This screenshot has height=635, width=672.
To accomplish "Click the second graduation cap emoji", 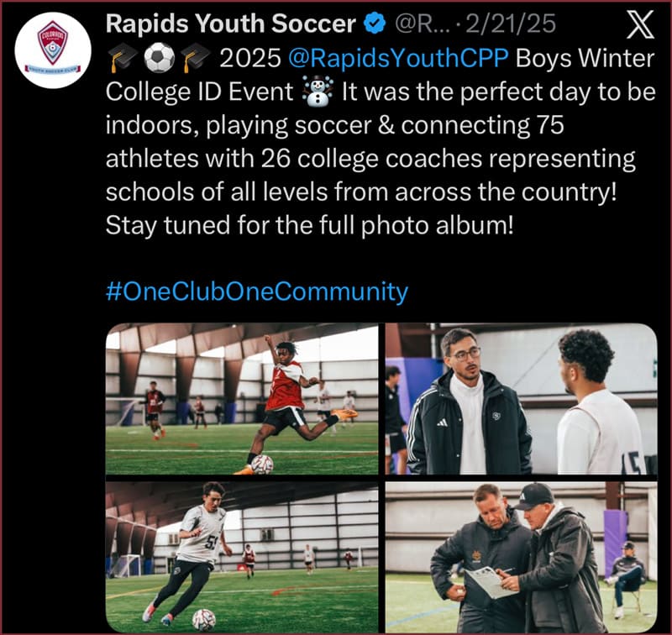I will click(195, 59).
